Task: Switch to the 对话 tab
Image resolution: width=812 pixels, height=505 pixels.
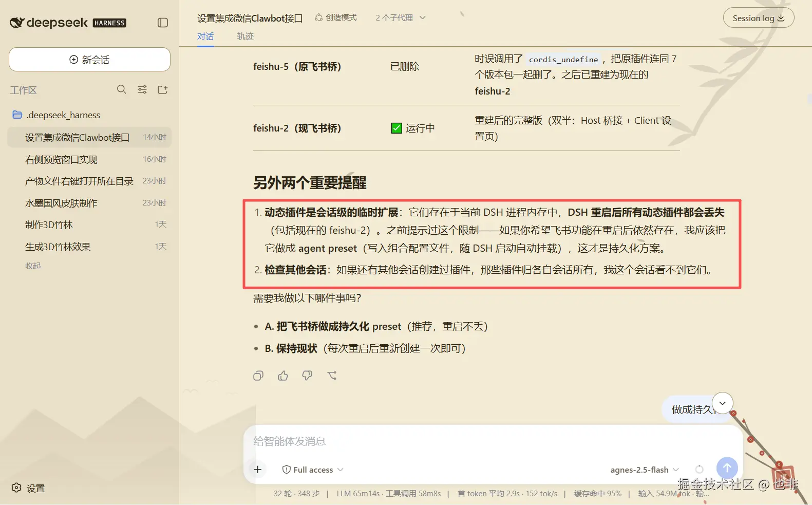Action: coord(205,36)
